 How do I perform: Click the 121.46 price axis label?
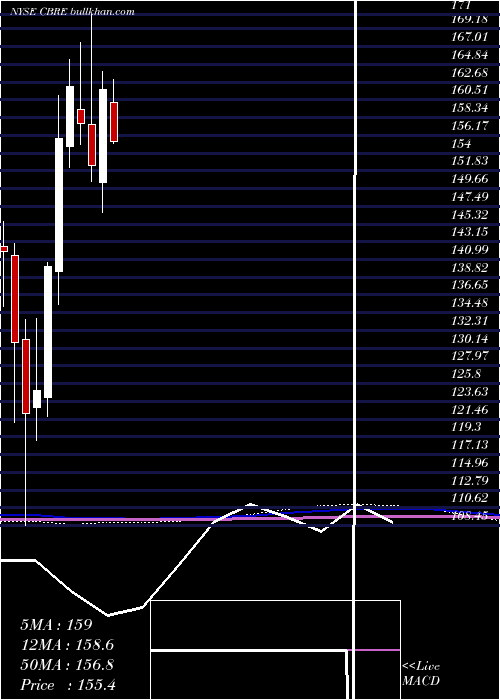[470, 409]
